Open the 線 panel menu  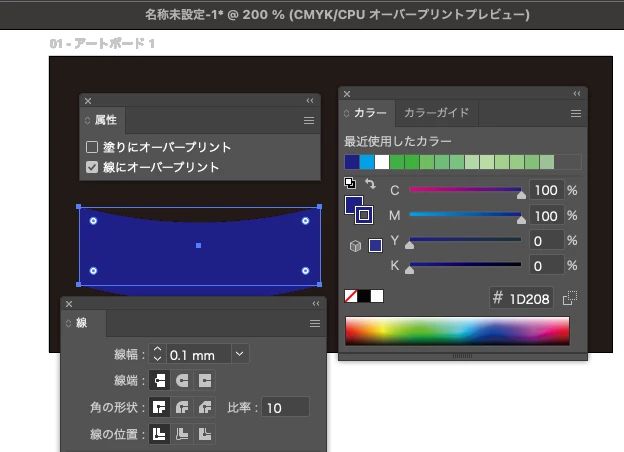point(315,323)
